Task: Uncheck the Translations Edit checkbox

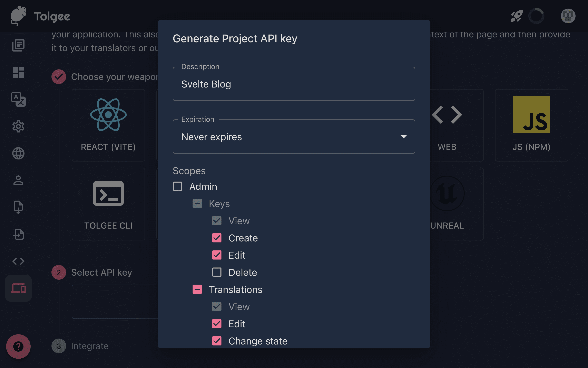Action: (217, 324)
